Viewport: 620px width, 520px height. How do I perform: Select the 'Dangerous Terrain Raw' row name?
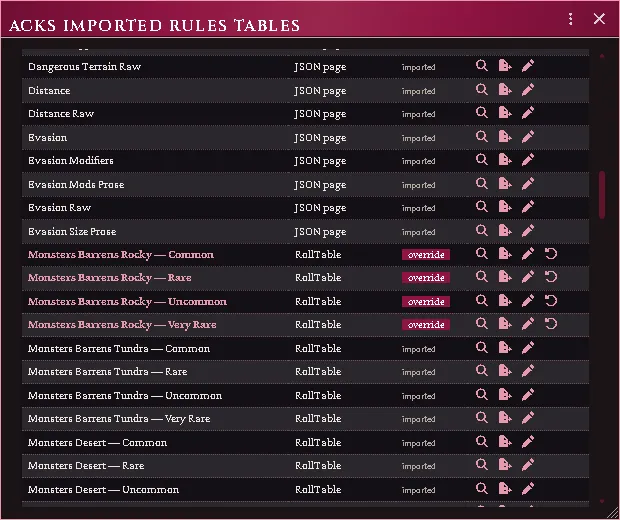coord(85,66)
